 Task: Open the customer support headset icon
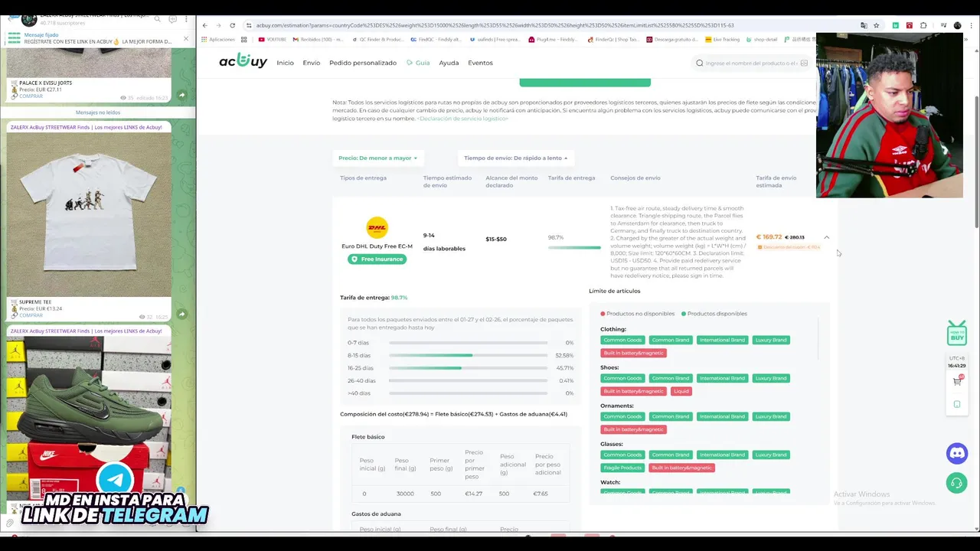point(957,483)
